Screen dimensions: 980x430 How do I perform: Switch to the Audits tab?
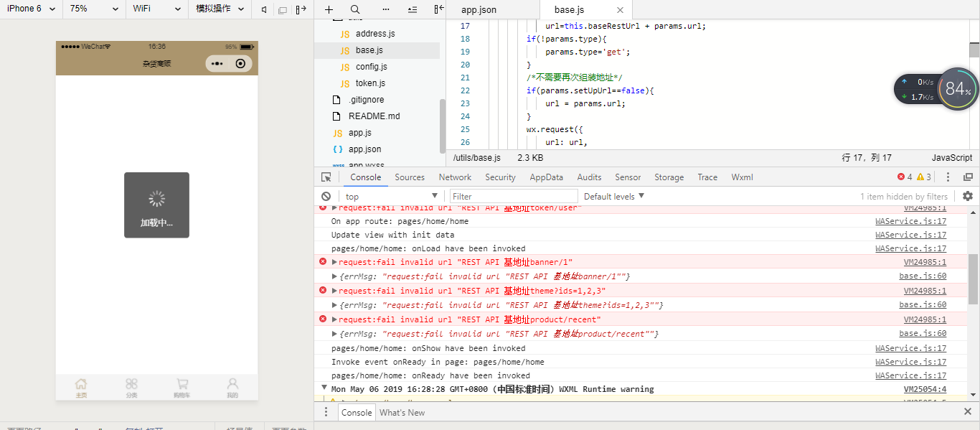(x=590, y=177)
